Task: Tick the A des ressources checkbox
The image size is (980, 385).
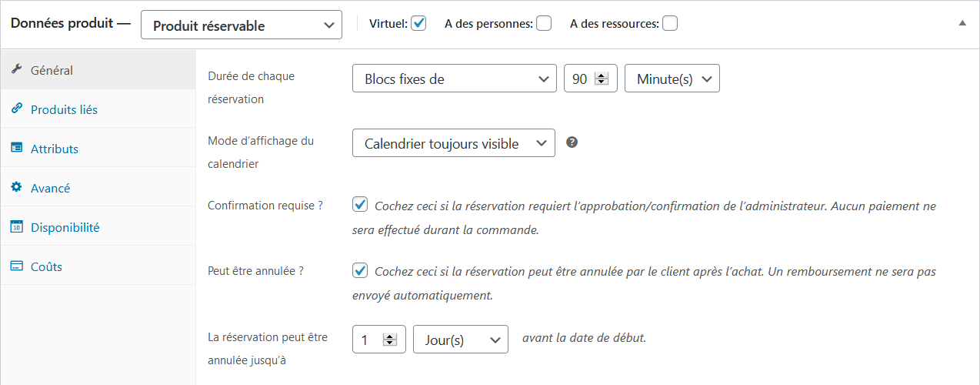Action: click(670, 23)
